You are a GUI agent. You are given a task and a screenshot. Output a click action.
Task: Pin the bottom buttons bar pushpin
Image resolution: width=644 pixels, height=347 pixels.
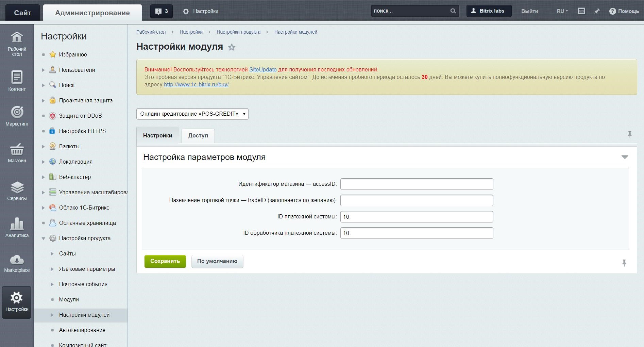[624, 263]
